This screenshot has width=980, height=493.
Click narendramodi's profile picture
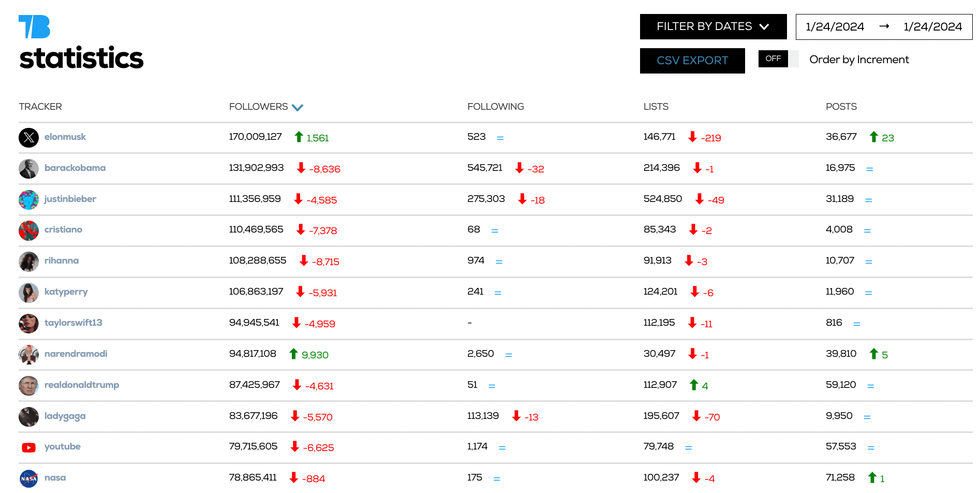coord(28,354)
